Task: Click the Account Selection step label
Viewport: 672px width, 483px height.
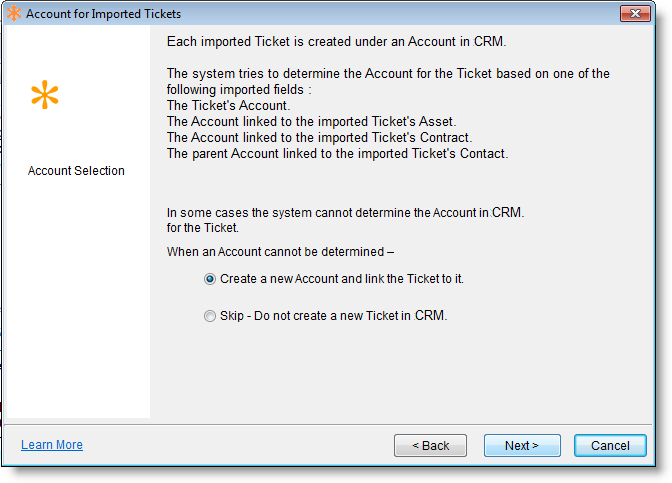Action: click(x=76, y=171)
